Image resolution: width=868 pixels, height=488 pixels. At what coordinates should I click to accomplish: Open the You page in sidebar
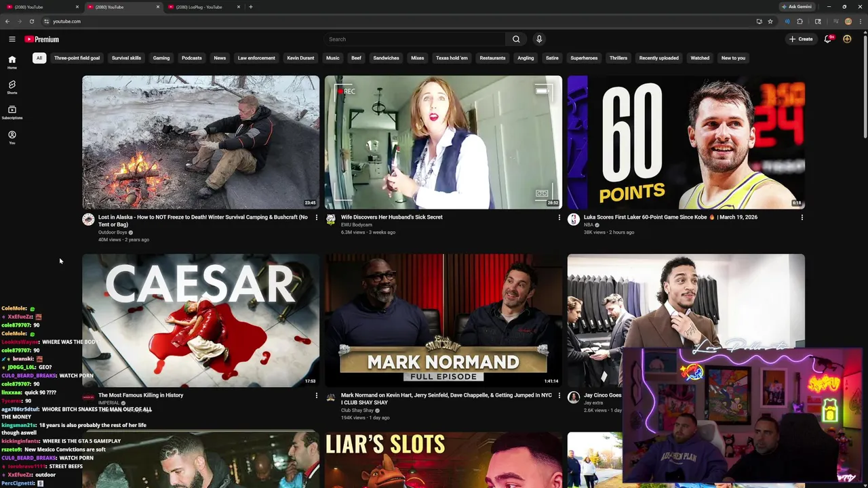pyautogui.click(x=12, y=138)
